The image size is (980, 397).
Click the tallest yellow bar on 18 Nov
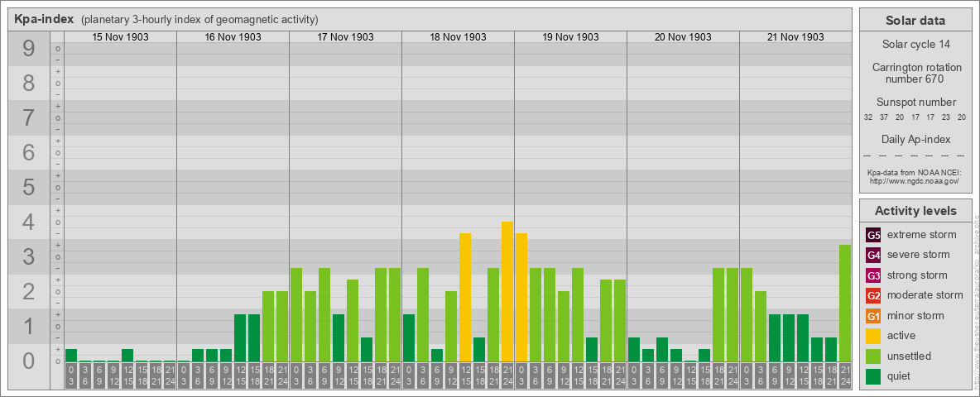(x=507, y=291)
